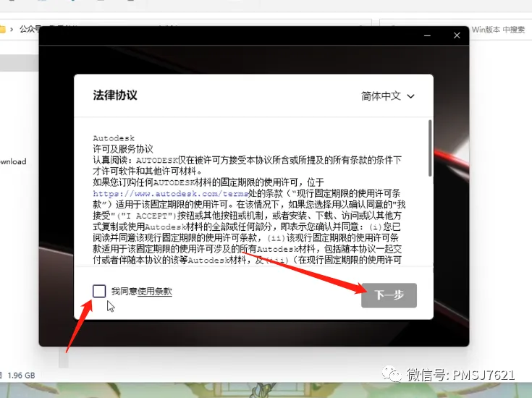The width and height of the screenshot is (532, 398).
Task: Click the breadcrumb chevron in Explorer address bar
Action: click(12, 30)
